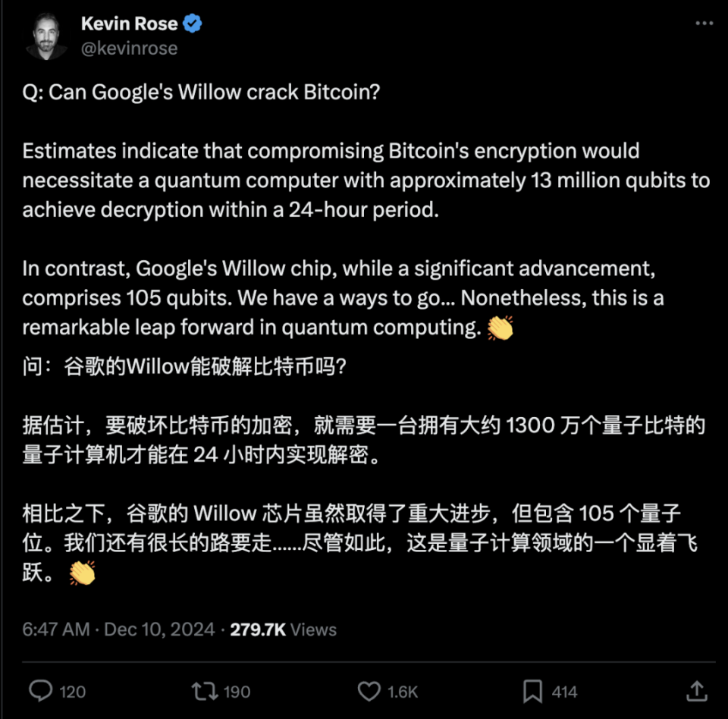728x719 pixels.
Task: Click the 120 reply count
Action: (x=73, y=692)
